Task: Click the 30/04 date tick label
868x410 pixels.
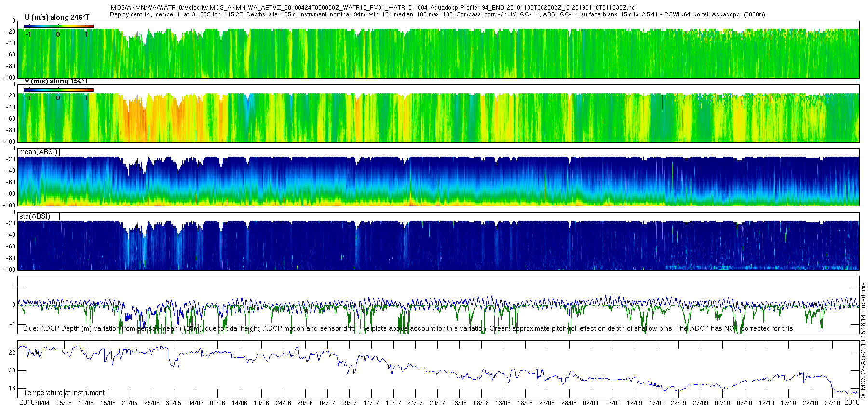Action: coord(42,403)
